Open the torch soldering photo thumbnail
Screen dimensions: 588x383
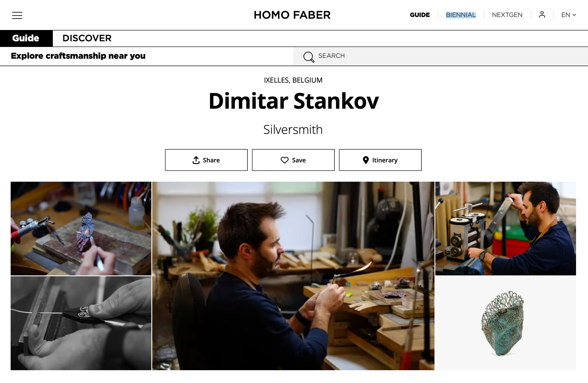81,228
